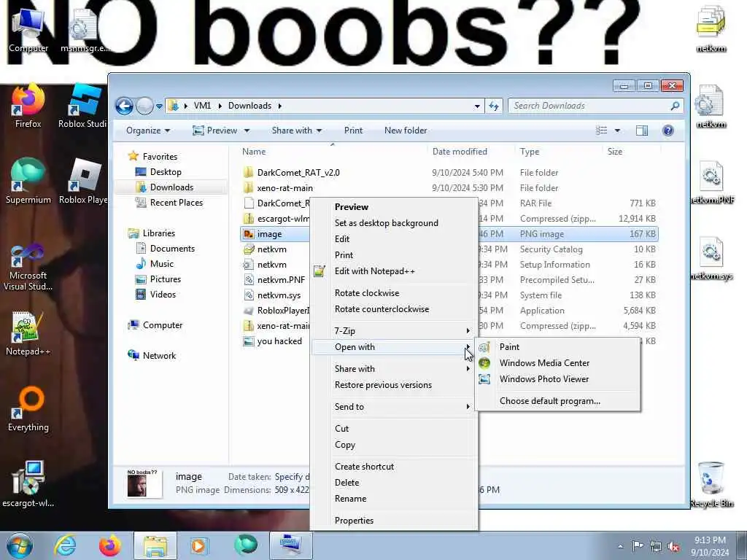747x560 pixels.
Task: Open recent pages dropdown arrow
Action: (159, 106)
